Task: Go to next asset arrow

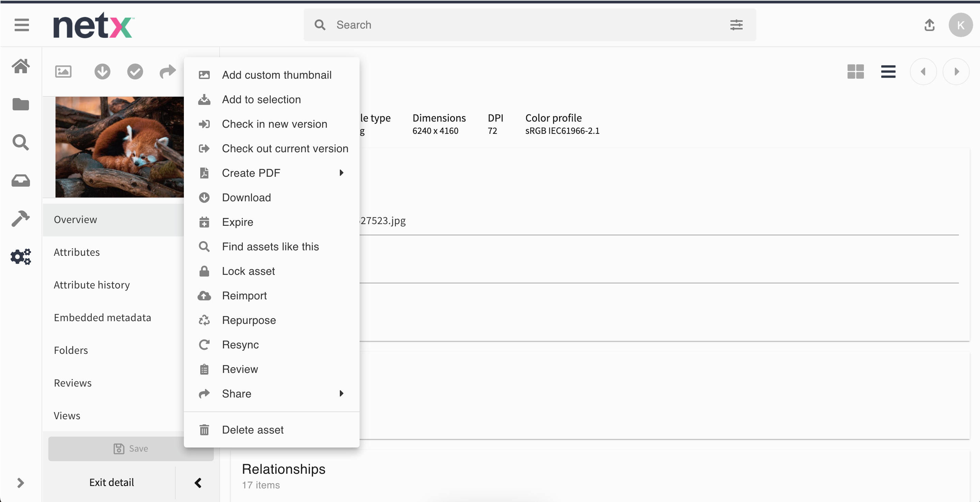Action: coord(956,72)
